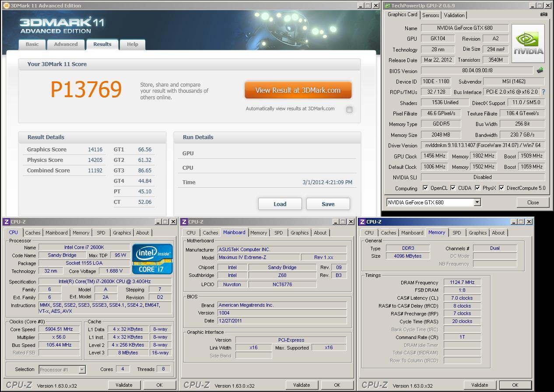Image resolution: width=554 pixels, height=392 pixels.
Task: Toggle automatically view results at 3DMark.com
Action: (349, 109)
